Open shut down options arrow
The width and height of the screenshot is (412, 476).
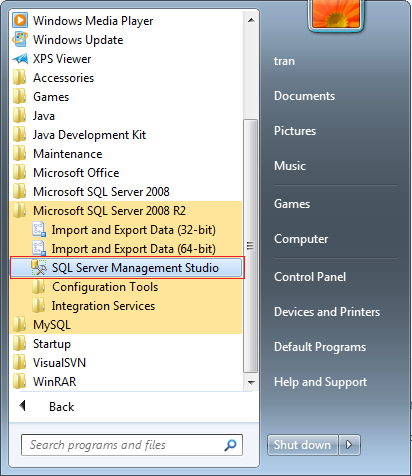tap(349, 445)
